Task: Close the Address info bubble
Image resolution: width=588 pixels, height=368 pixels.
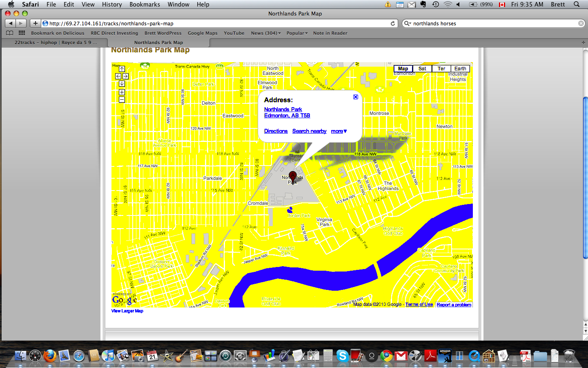Action: point(356,97)
